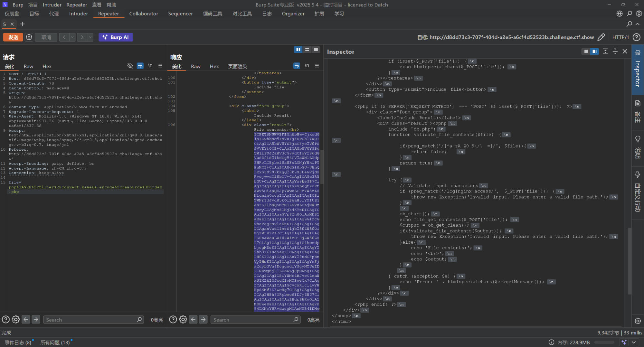Toggle request line wrap button
The width and height of the screenshot is (644, 347).
140,66
